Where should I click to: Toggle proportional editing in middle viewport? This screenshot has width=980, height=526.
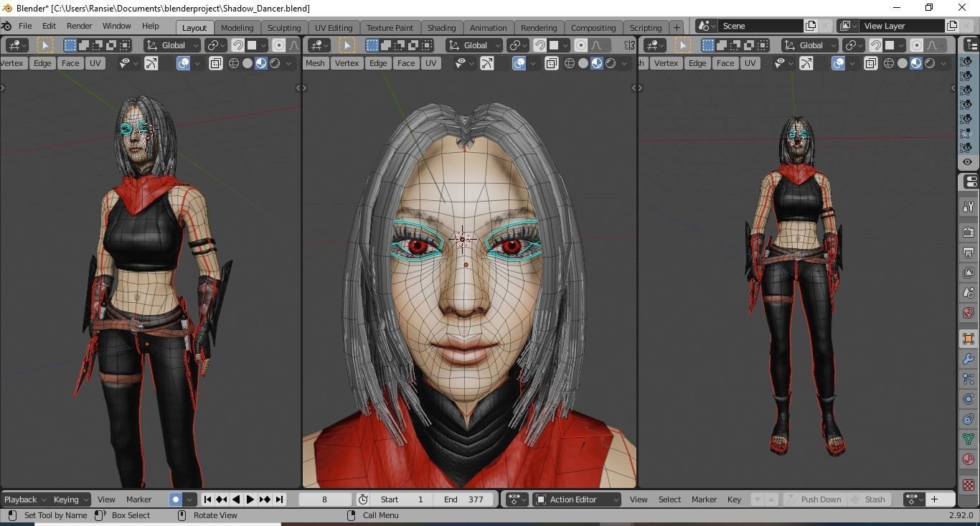(x=581, y=45)
